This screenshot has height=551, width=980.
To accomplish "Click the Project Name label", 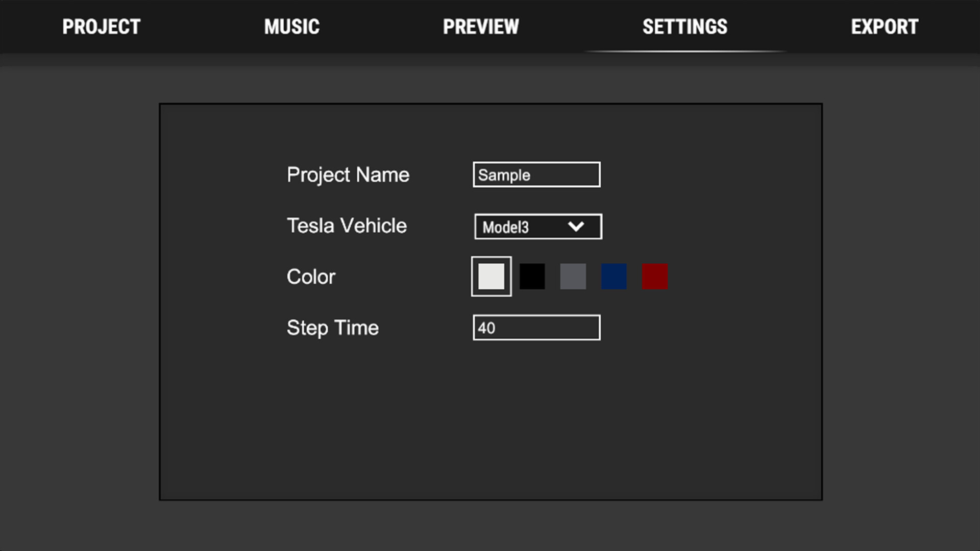I will (348, 174).
